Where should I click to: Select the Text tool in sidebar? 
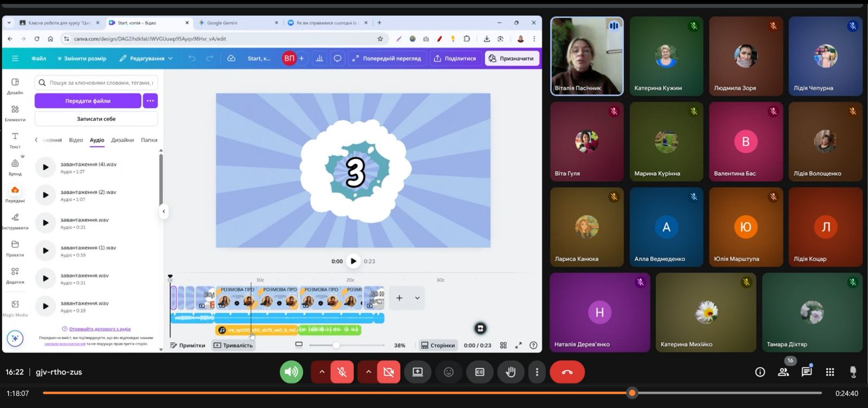pyautogui.click(x=15, y=139)
